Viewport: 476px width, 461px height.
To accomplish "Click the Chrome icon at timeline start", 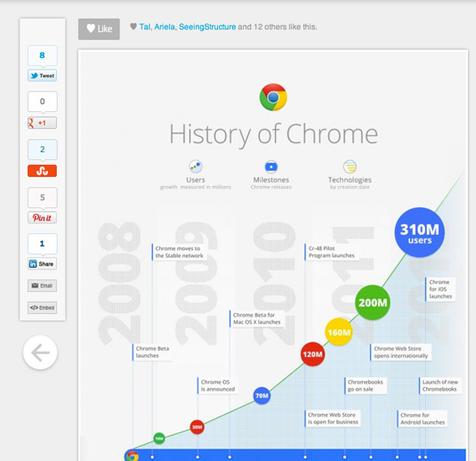I will pos(132,456).
